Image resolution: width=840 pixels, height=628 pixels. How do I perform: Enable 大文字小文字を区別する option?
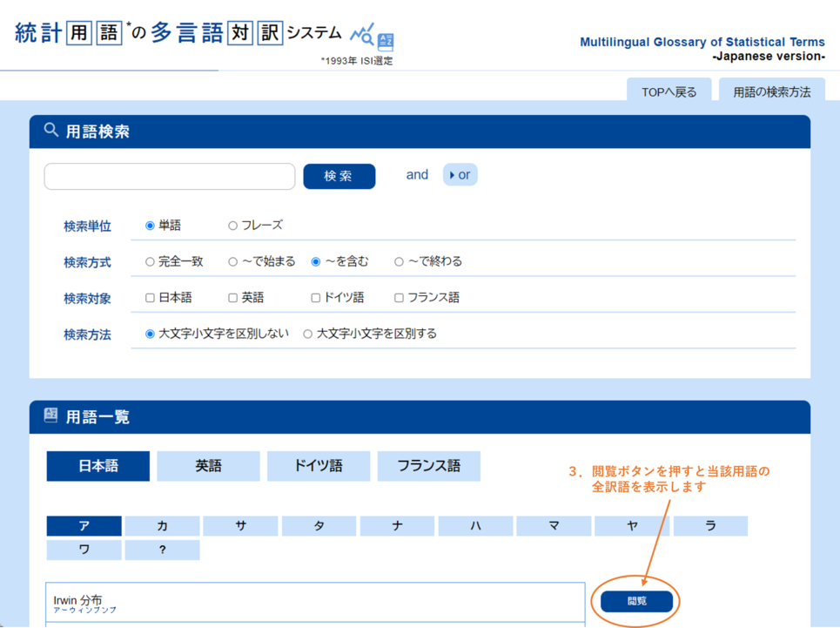tap(307, 334)
